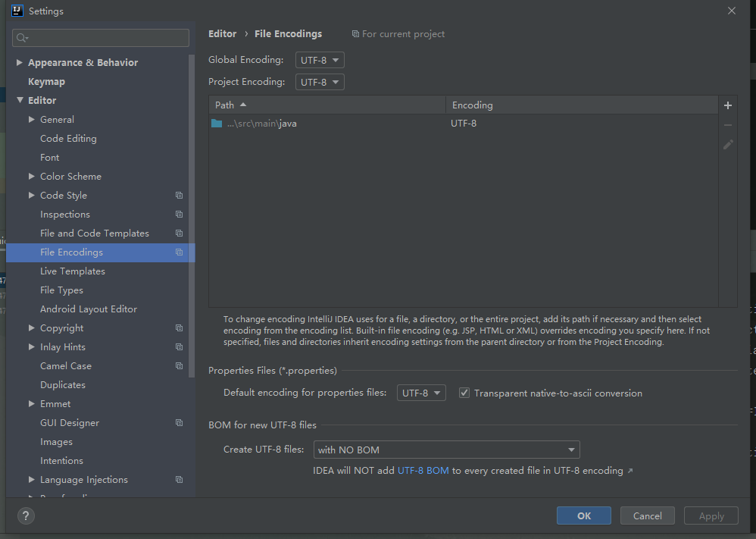This screenshot has height=539, width=756.
Task: Select the ...\src\main\java path row
Action: click(464, 124)
